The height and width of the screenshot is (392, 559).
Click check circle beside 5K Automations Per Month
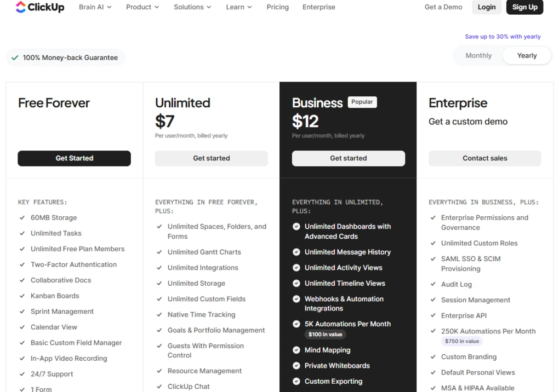pos(296,324)
